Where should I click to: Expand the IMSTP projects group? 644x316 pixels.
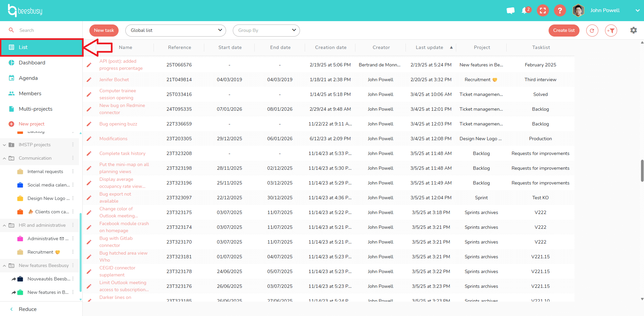[4, 145]
